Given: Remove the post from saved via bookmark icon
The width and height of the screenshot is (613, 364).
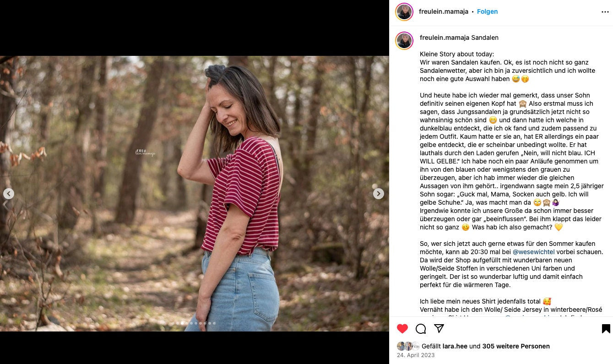Looking at the screenshot, I should click(x=606, y=329).
